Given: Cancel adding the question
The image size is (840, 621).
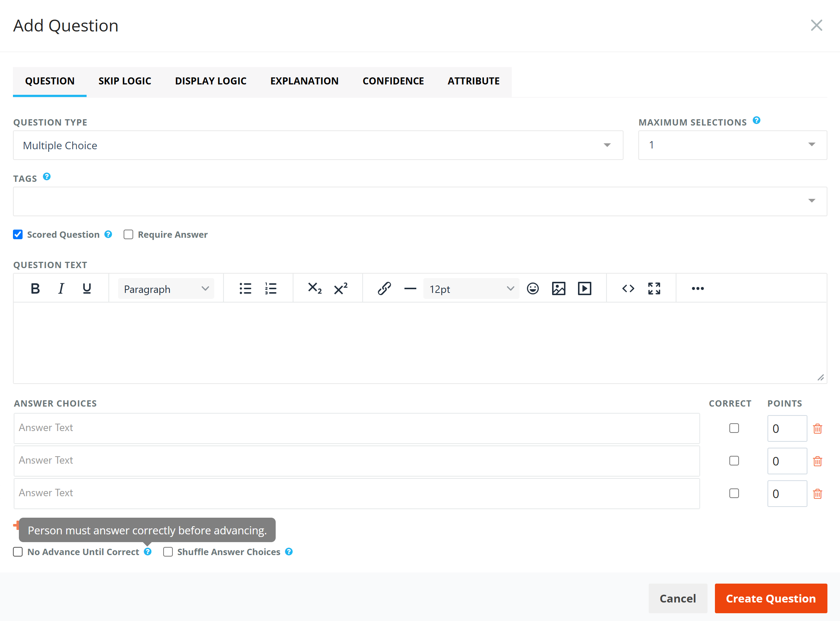Looking at the screenshot, I should 678,598.
